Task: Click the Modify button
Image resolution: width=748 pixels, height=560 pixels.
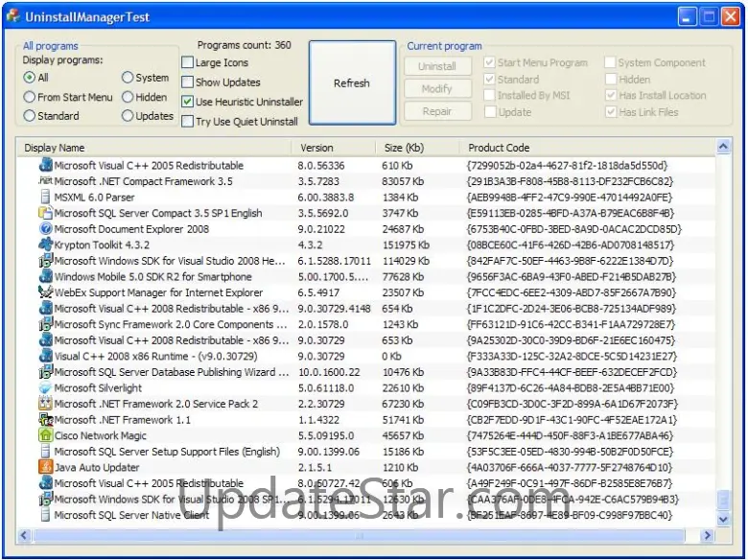Action: [x=437, y=89]
